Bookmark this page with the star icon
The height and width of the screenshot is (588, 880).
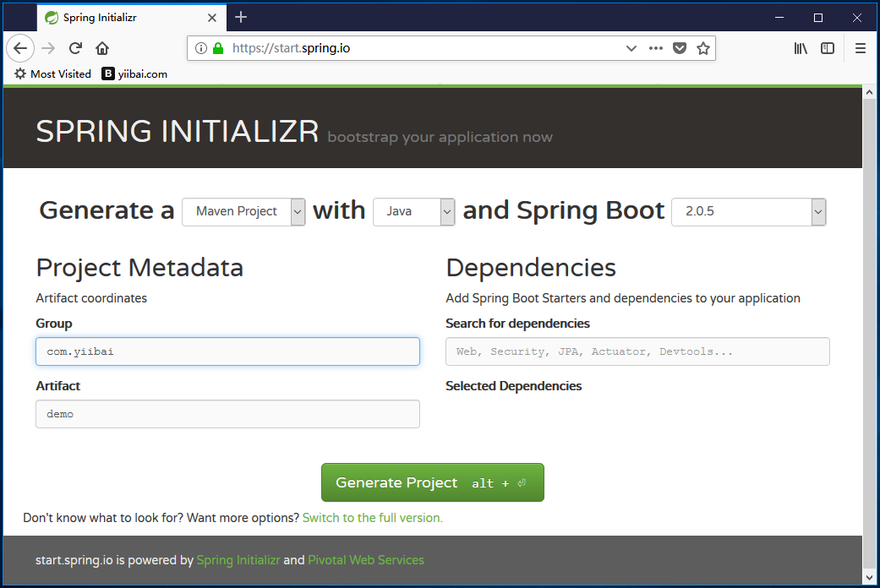[702, 48]
